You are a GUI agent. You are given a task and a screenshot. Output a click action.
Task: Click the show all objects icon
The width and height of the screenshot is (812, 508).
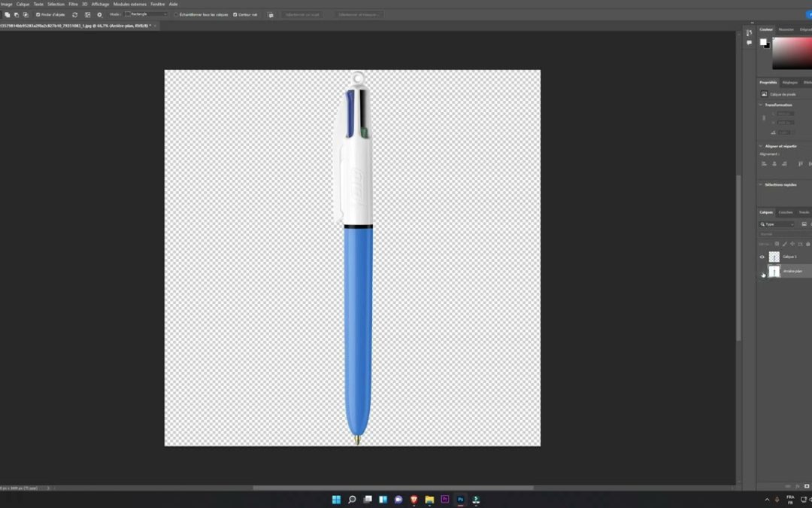[87, 14]
